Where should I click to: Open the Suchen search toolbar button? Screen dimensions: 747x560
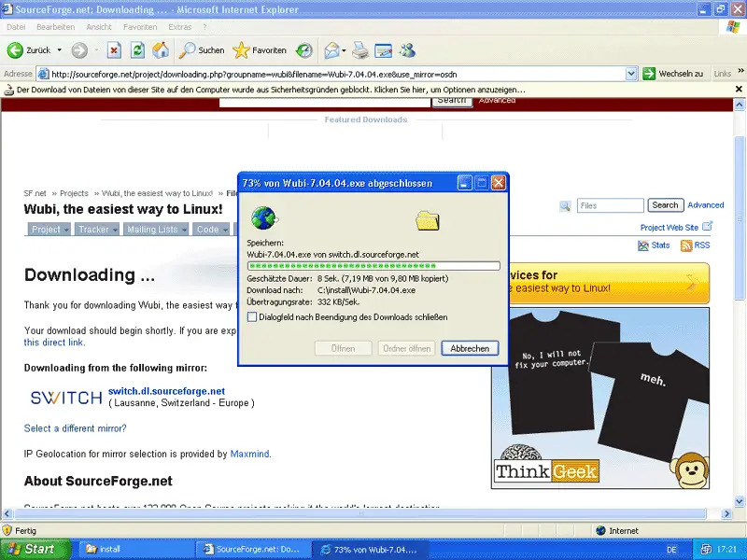[202, 50]
